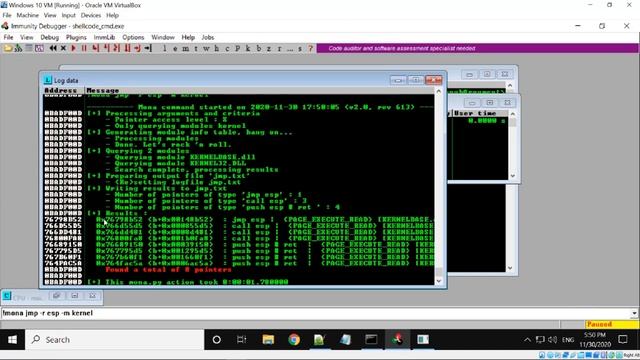Image resolution: width=640 pixels, height=360 pixels.
Task: Click the Message column header
Action: tap(260, 90)
